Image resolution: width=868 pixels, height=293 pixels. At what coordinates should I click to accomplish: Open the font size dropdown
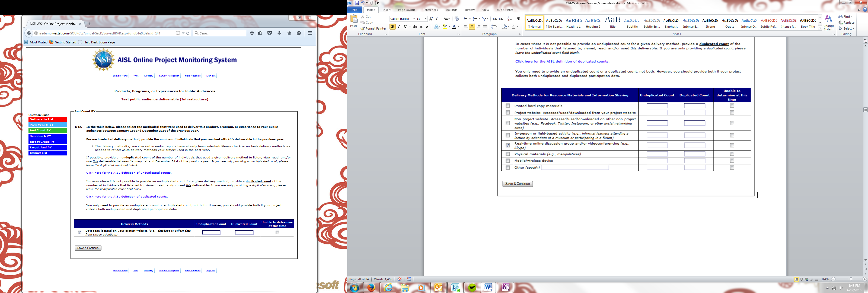[x=426, y=19]
